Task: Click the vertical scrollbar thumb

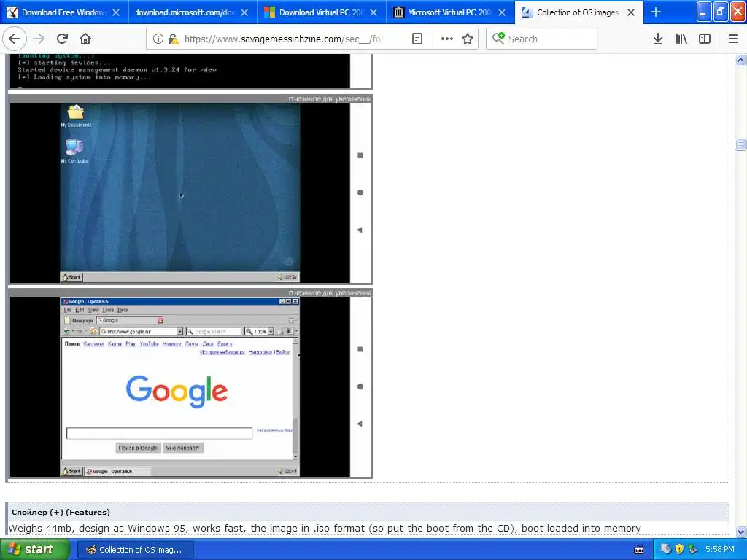Action: click(740, 145)
